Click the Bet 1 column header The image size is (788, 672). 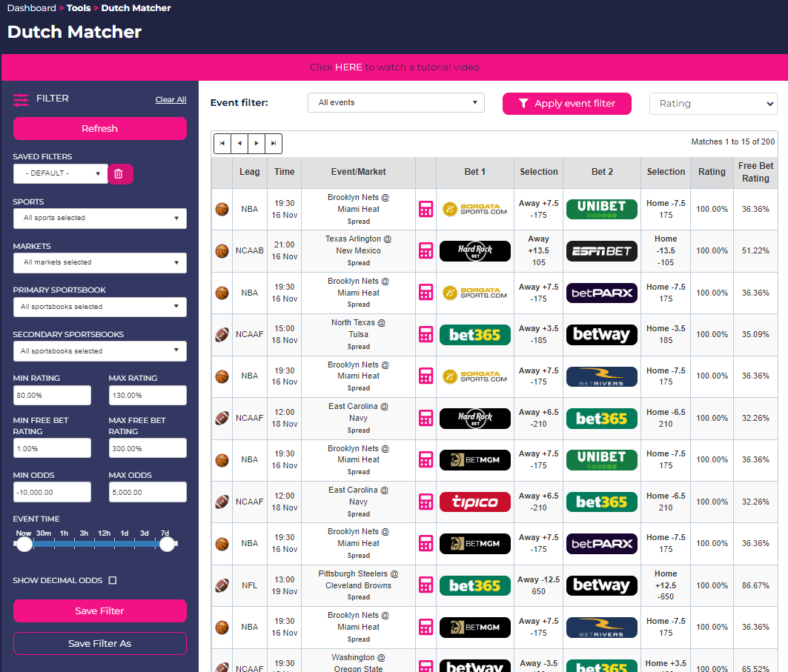pos(475,172)
